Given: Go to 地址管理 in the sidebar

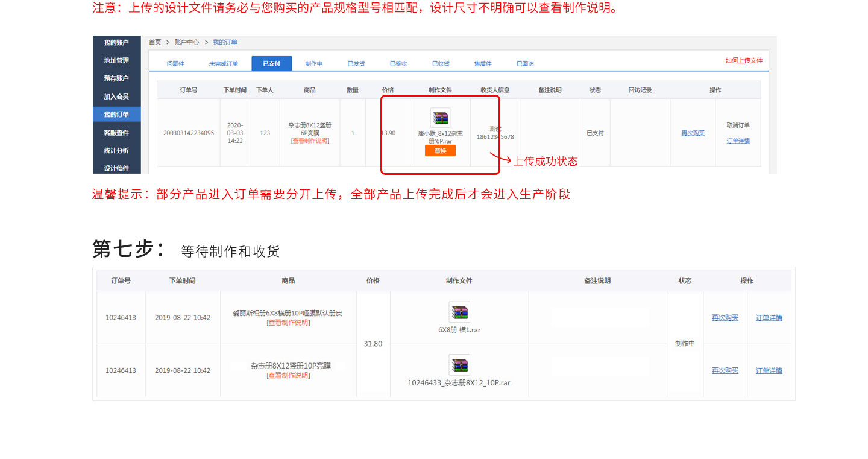Looking at the screenshot, I should click(116, 60).
